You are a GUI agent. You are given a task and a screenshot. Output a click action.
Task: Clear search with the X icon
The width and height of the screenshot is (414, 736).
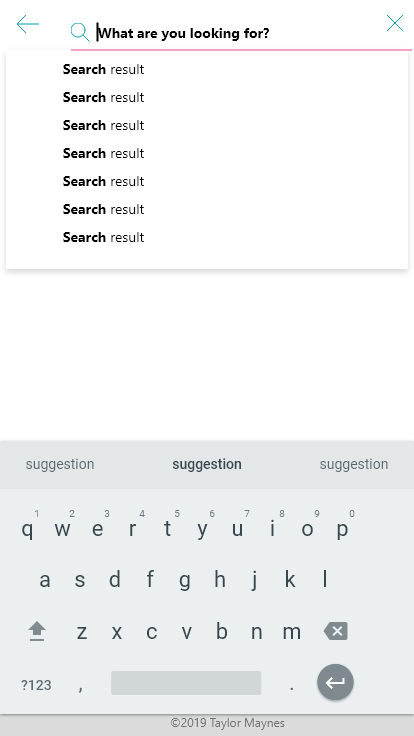click(395, 23)
